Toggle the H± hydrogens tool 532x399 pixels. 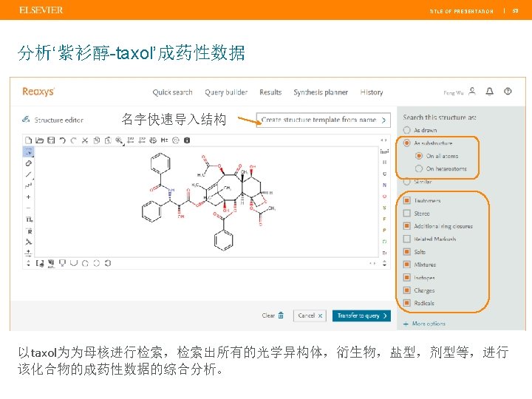click(164, 140)
